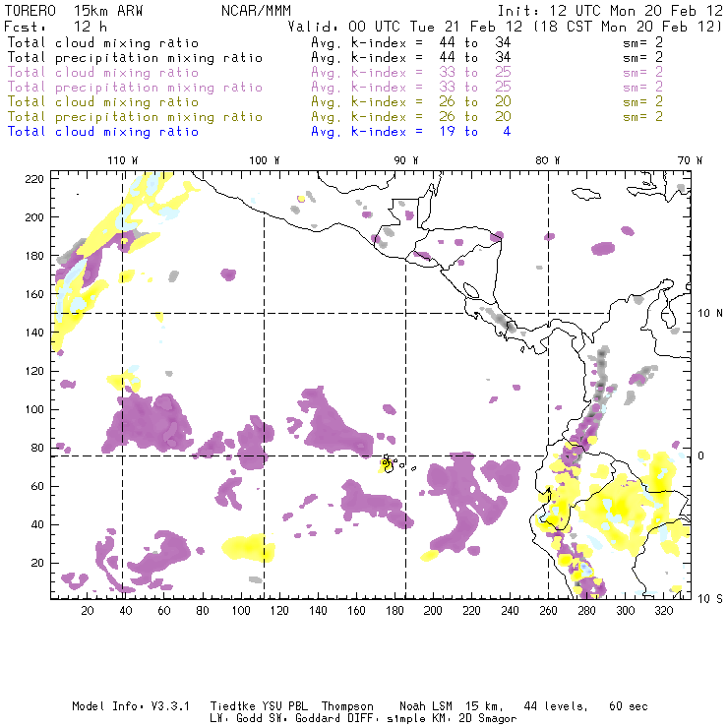Select the "NCAR/MMM" header label
Viewport: 728px width, 728px height.
coord(256,11)
